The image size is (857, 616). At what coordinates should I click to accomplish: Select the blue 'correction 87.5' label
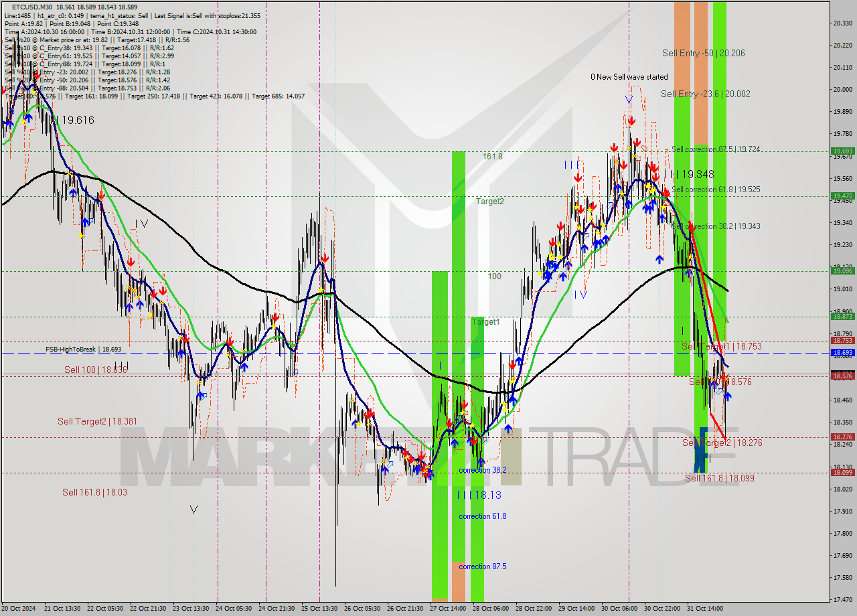point(482,566)
